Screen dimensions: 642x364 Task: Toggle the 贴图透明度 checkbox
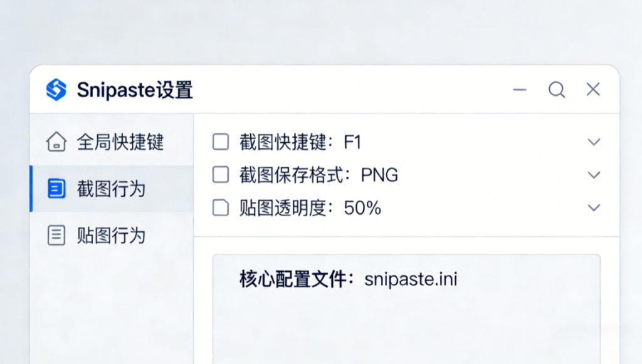220,207
